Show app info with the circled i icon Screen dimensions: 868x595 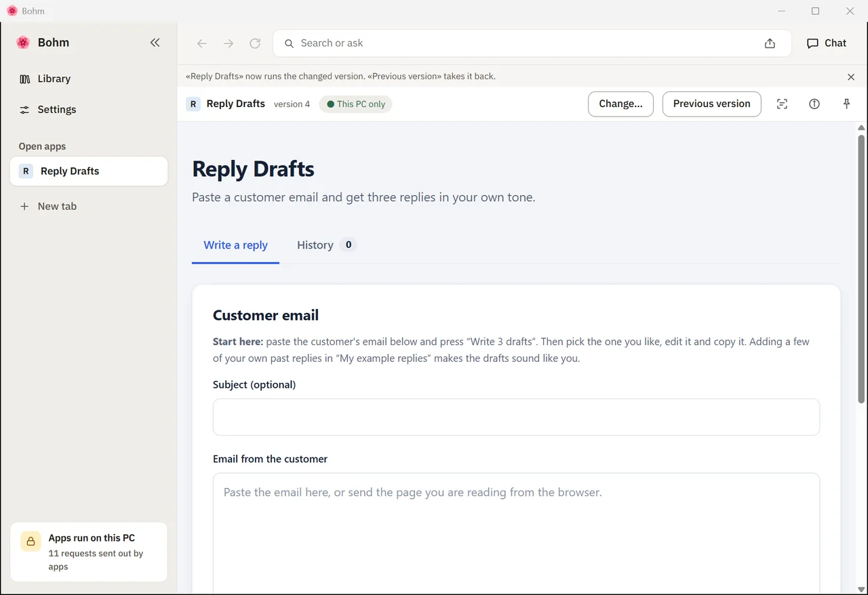814,104
